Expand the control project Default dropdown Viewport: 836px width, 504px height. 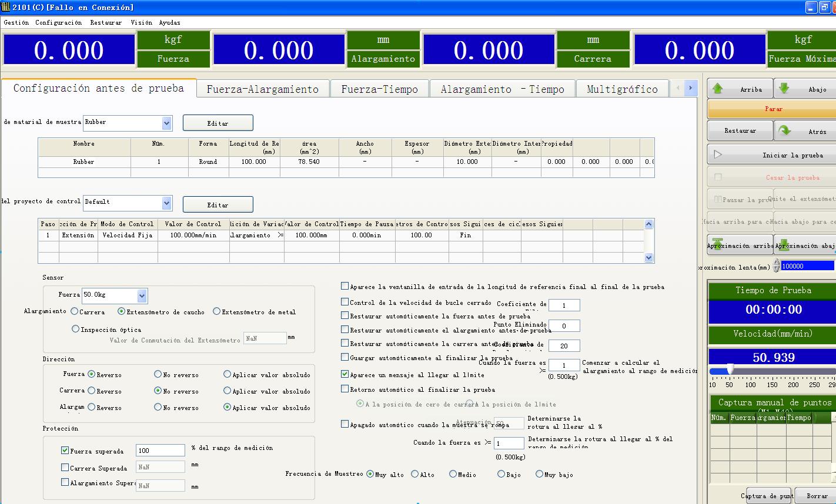pos(166,203)
